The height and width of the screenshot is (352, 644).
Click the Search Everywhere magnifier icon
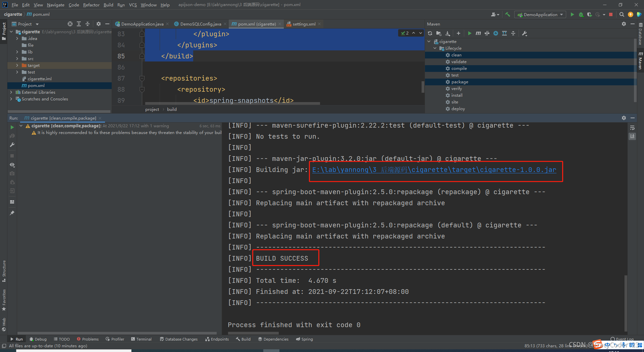coord(622,14)
